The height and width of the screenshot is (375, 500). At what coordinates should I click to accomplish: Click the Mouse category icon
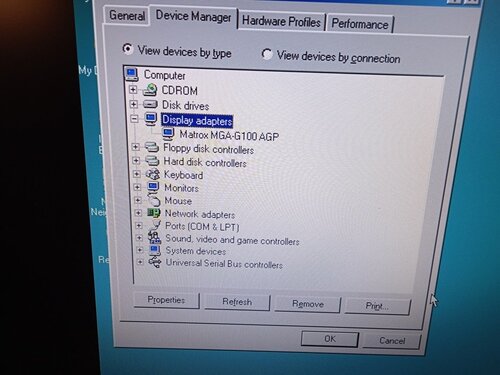[154, 200]
